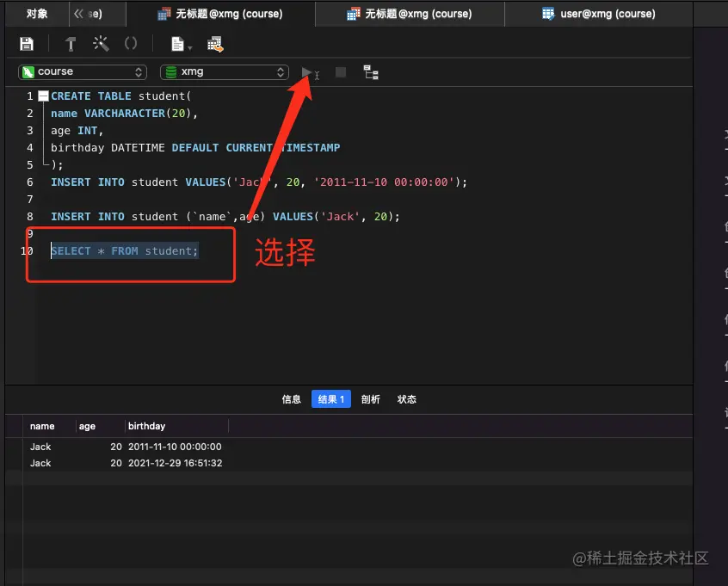The height and width of the screenshot is (586, 728).
Task: Open the user@xmg (course) tab
Action: [x=599, y=14]
